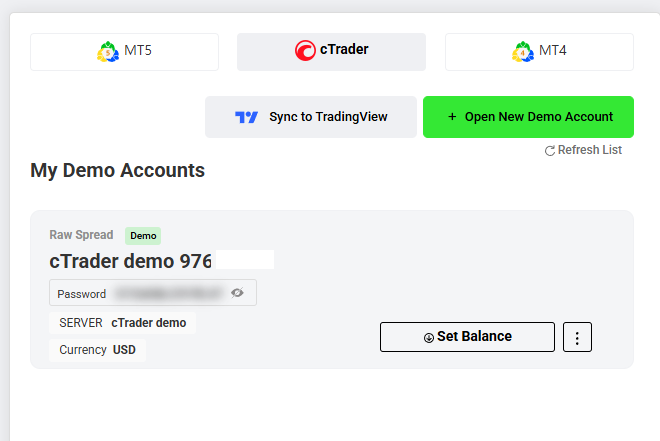Select the cTrader platform tab
Viewport: 660px width, 441px height.
click(x=331, y=52)
